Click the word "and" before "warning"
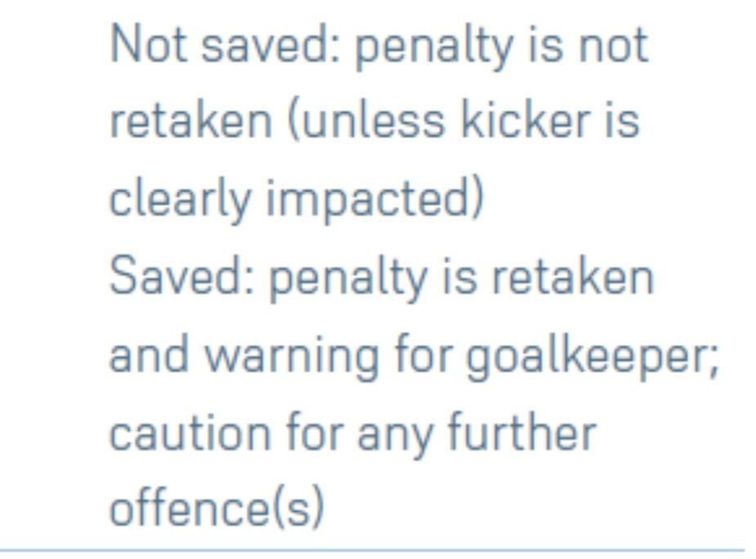756x559 pixels. pyautogui.click(x=149, y=355)
